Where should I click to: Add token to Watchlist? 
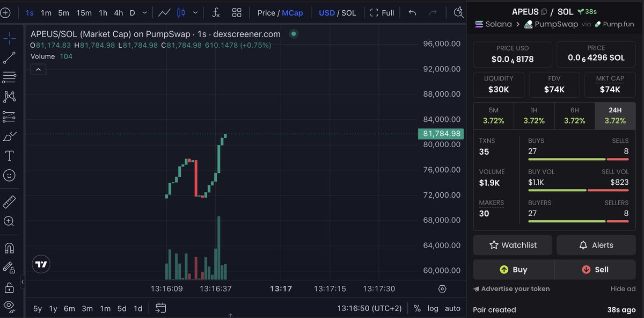(513, 245)
